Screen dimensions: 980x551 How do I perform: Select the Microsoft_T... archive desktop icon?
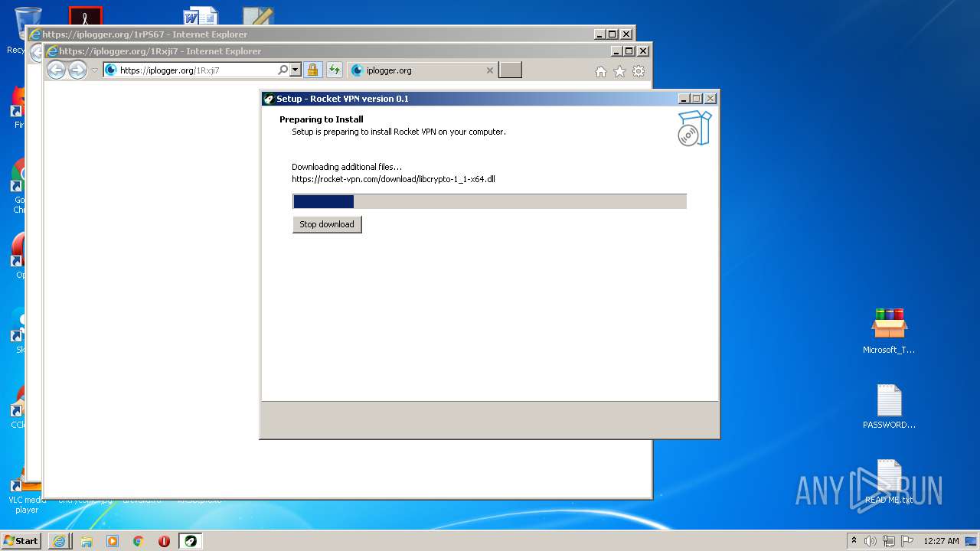(889, 331)
